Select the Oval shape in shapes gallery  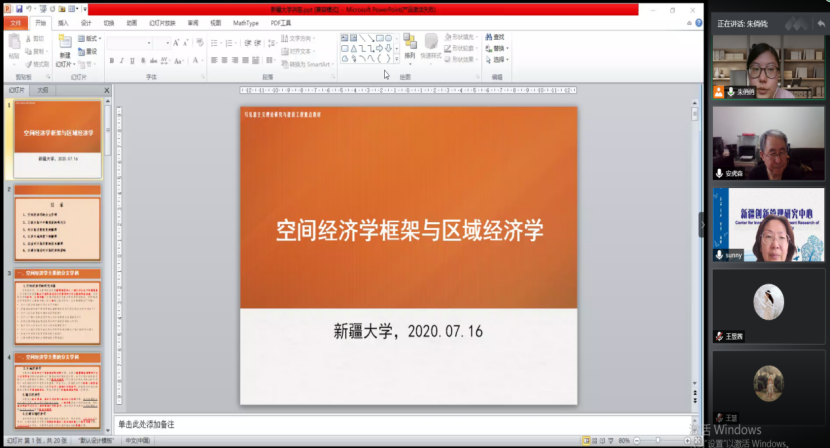389,38
